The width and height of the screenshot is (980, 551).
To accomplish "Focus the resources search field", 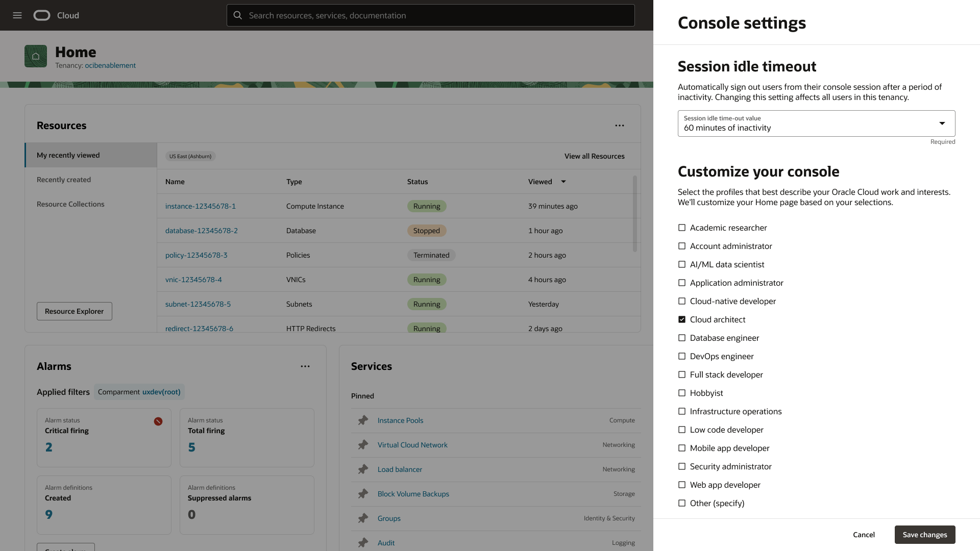I will click(430, 15).
